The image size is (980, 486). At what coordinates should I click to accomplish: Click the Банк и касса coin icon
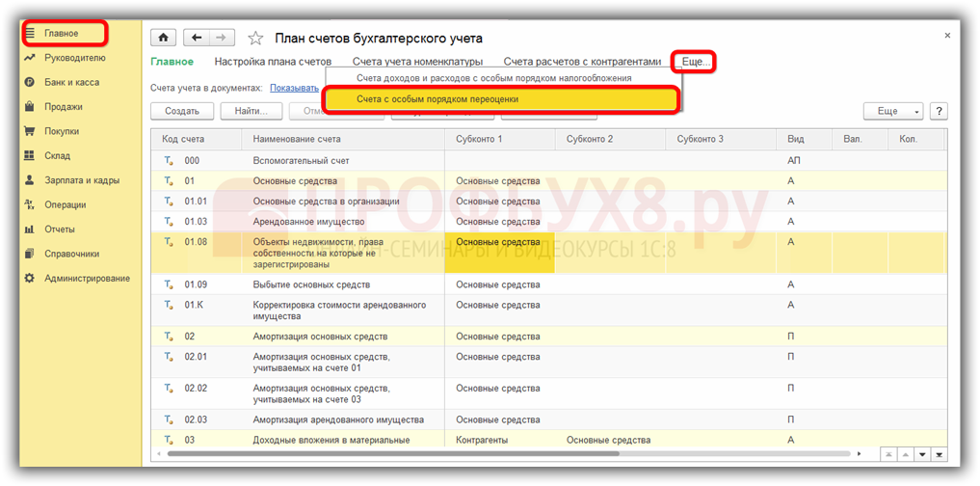(x=29, y=82)
